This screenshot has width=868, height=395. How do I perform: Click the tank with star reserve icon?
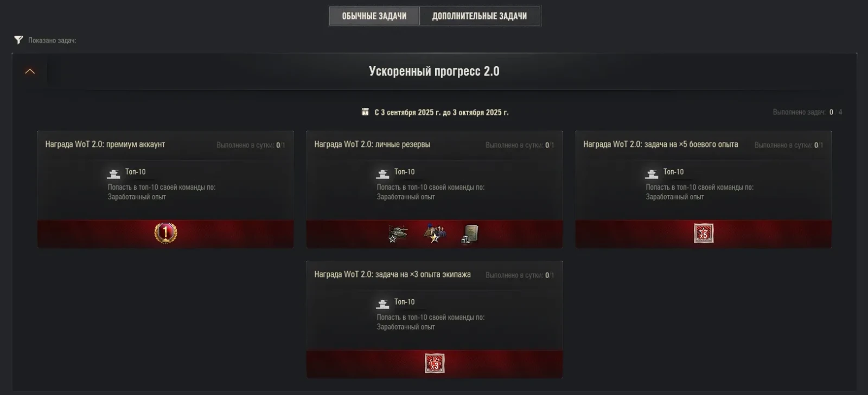pos(398,234)
